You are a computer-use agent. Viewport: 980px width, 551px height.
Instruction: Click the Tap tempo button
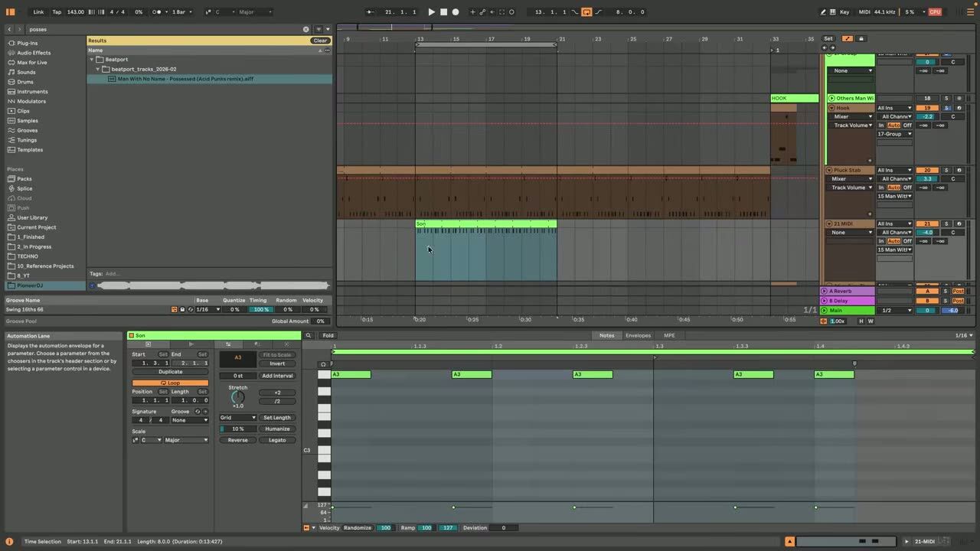pos(57,12)
